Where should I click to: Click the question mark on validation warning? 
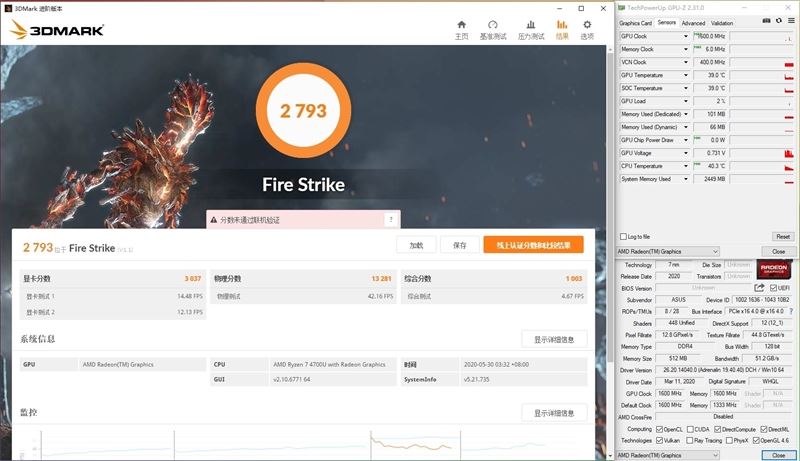[391, 220]
